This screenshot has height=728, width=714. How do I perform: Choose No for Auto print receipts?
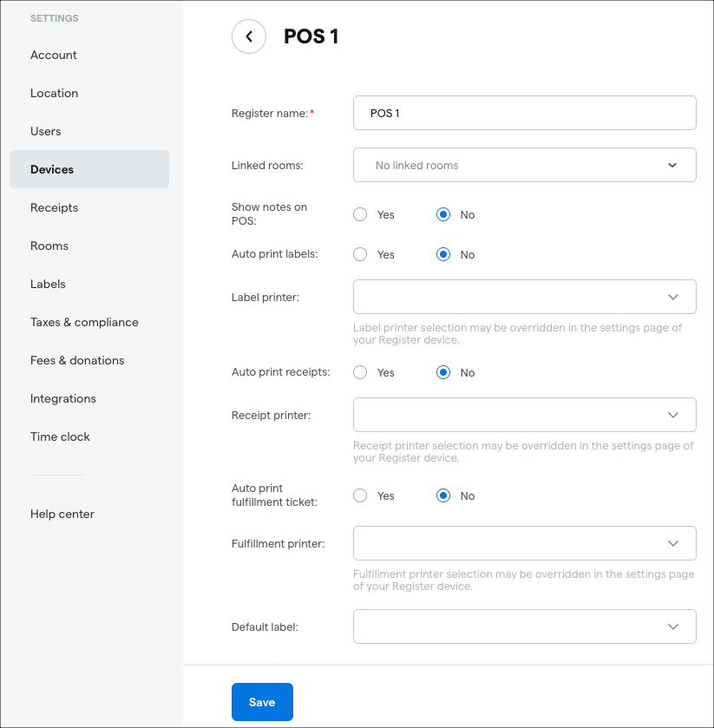443,373
